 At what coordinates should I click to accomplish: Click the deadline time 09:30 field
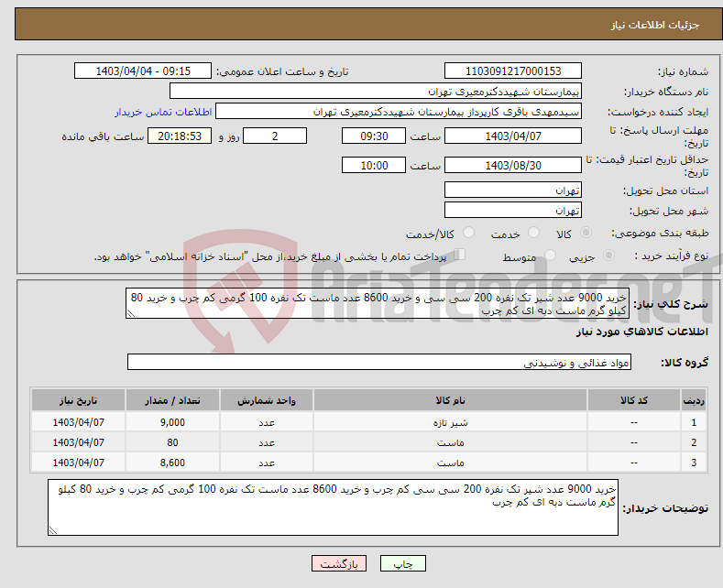(x=374, y=136)
